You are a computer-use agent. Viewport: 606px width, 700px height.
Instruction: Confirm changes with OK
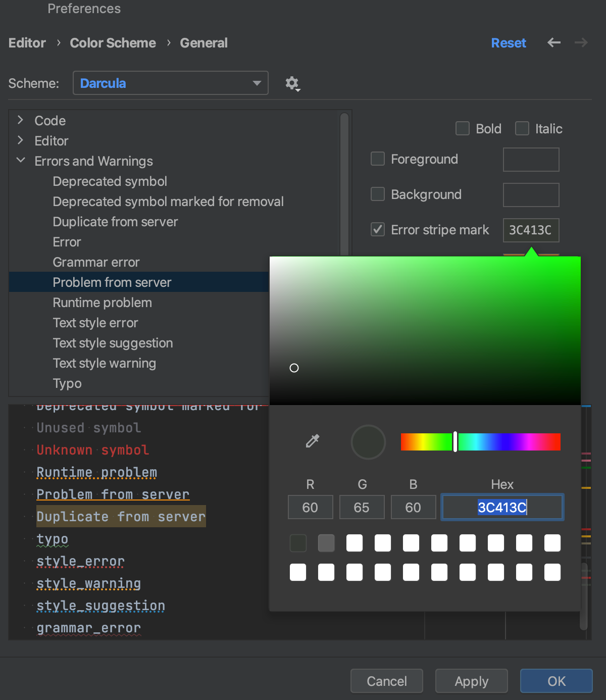556,681
